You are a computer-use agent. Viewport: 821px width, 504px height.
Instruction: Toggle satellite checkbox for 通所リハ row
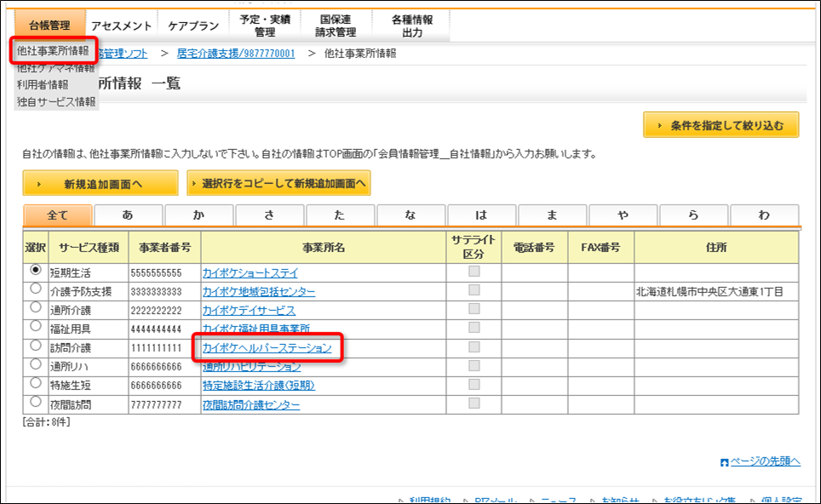(474, 366)
